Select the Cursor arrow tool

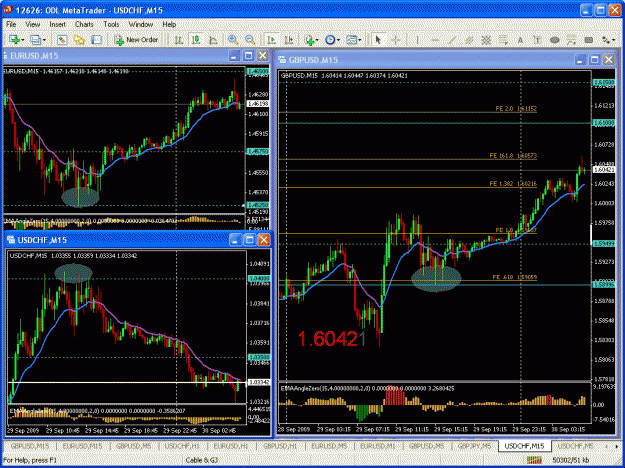point(378,39)
